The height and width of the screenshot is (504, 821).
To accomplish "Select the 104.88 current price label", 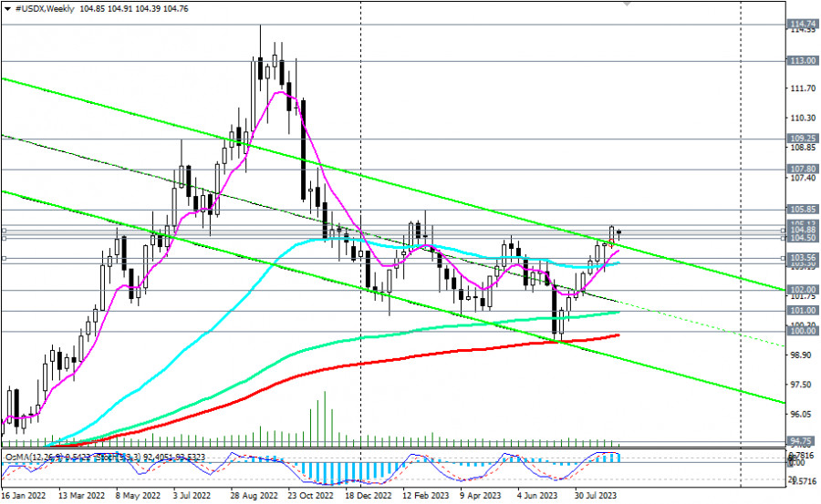I will pyautogui.click(x=803, y=230).
